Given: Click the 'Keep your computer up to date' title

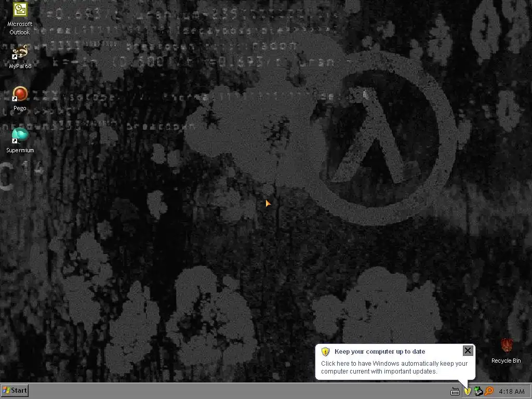Looking at the screenshot, I should 380,352.
